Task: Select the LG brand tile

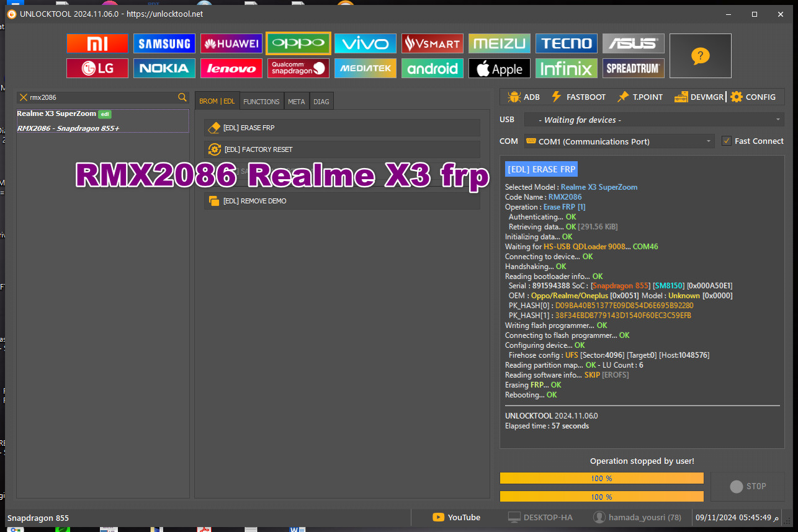Action: [x=97, y=68]
